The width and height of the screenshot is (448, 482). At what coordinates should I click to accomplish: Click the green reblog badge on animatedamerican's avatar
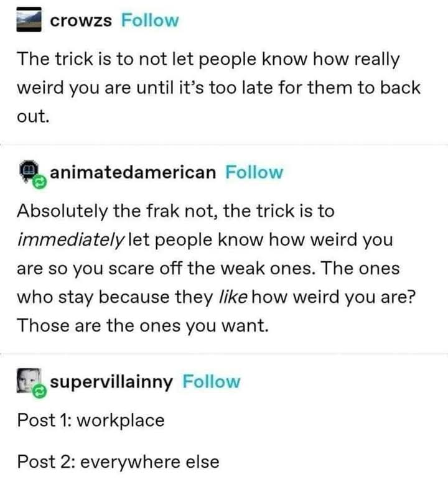click(x=40, y=183)
